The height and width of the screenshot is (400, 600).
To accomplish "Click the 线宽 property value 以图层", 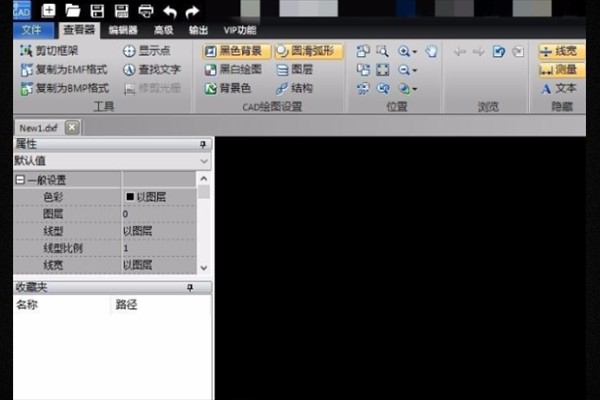I will (159, 265).
